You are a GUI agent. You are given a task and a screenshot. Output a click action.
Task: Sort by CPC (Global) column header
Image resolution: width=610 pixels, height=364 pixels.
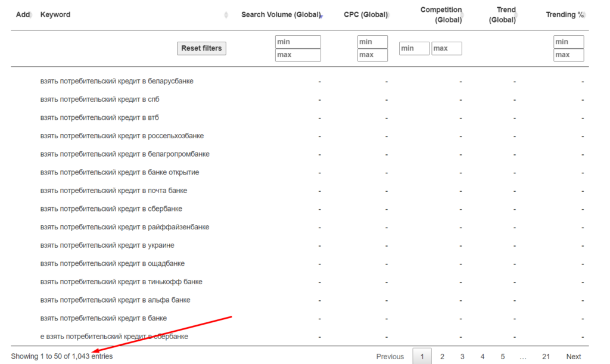365,15
